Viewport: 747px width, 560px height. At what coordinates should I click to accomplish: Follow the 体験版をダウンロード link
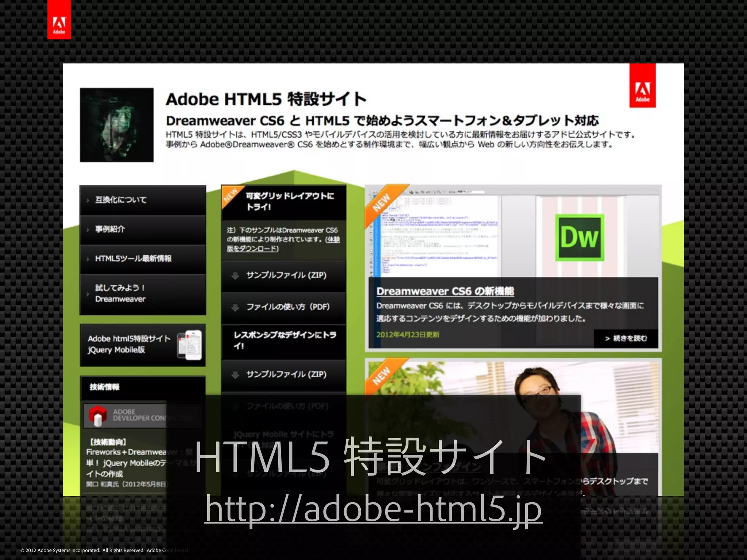tap(283, 244)
